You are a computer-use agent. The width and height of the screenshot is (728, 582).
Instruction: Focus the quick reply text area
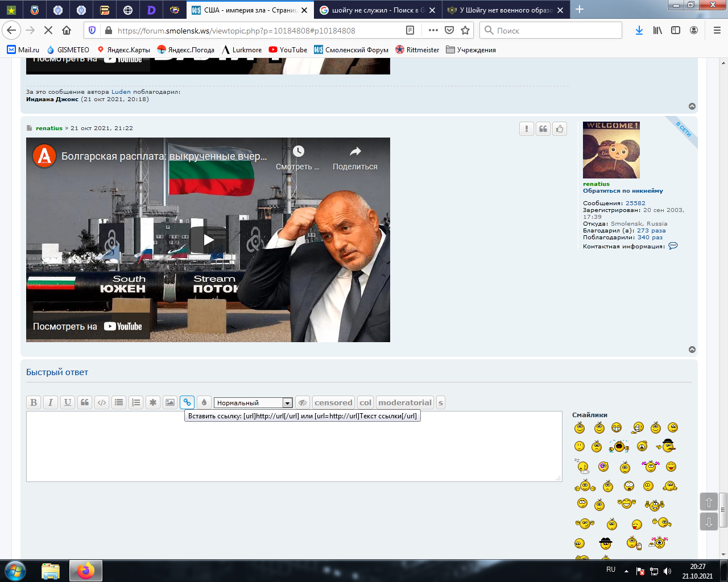click(x=294, y=446)
